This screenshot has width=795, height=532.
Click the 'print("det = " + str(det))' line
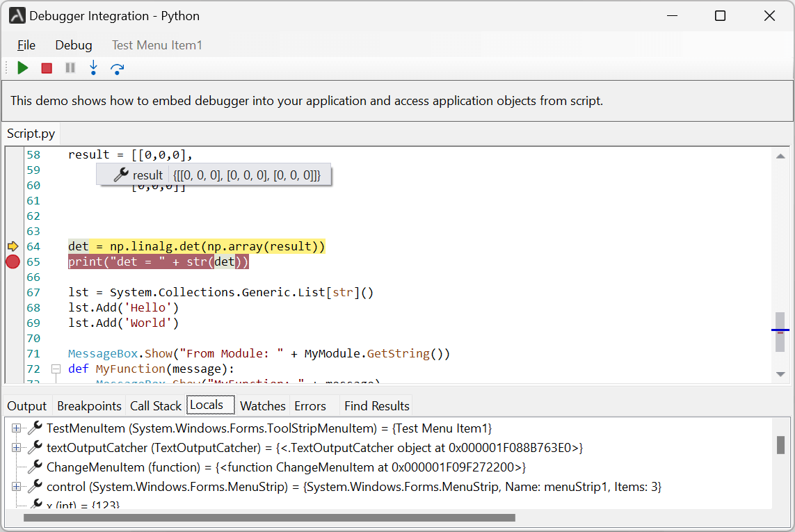159,261
